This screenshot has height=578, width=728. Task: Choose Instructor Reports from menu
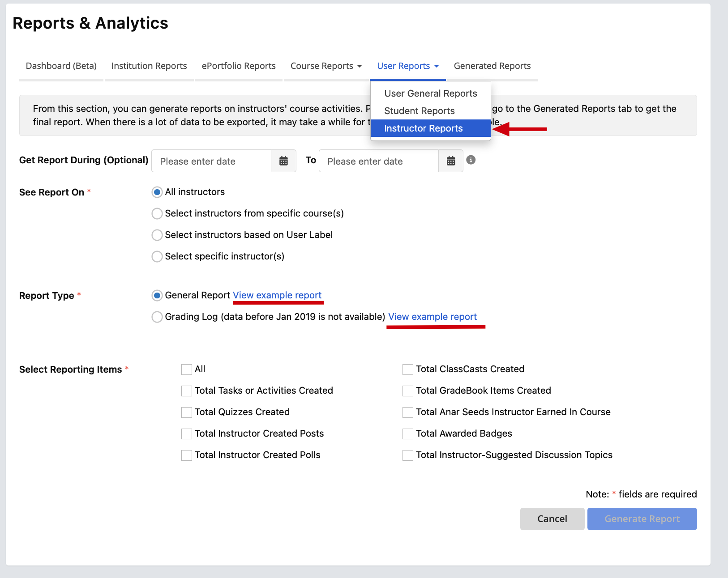(431, 128)
